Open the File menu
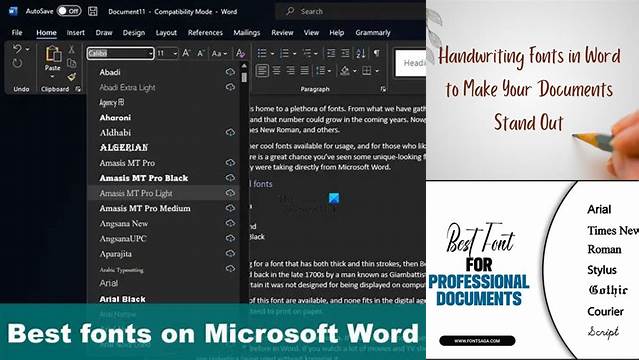 17,33
